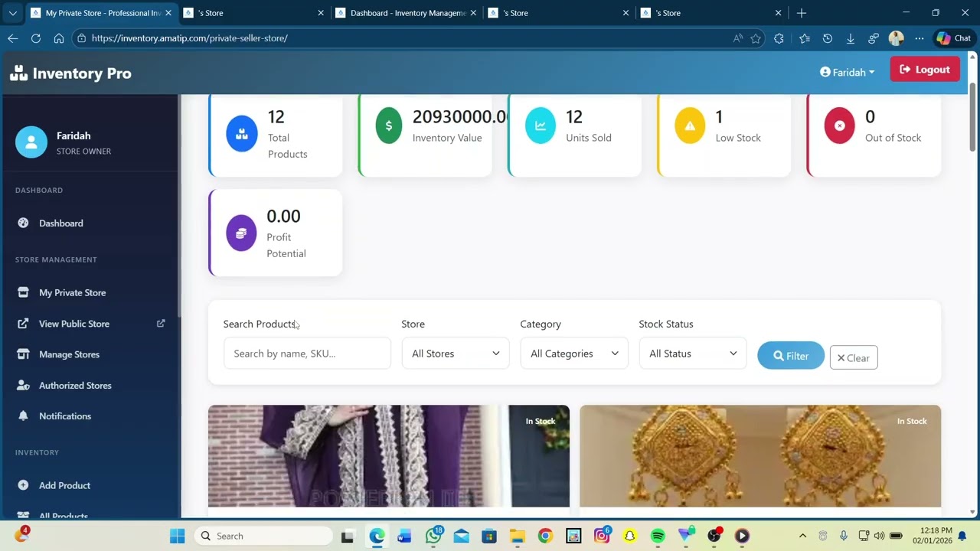Click the Profit Potential coins icon
Viewport: 980px width, 551px height.
(241, 233)
